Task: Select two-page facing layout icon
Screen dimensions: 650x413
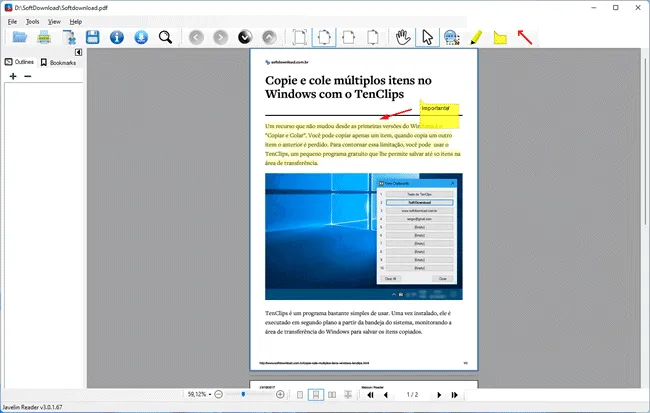Action: 332,395
